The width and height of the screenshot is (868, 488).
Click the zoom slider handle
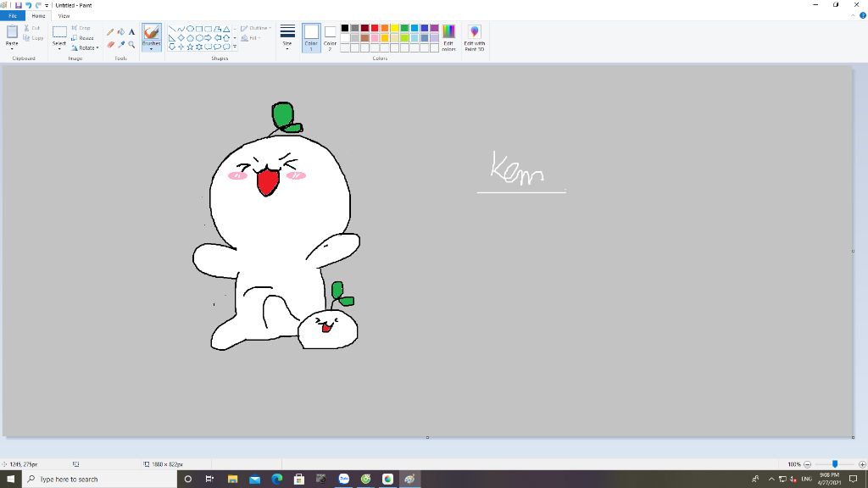pos(835,464)
